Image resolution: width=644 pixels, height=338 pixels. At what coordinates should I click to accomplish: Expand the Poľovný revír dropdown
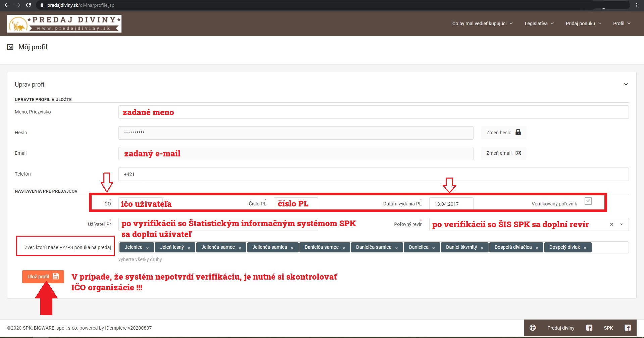[622, 224]
